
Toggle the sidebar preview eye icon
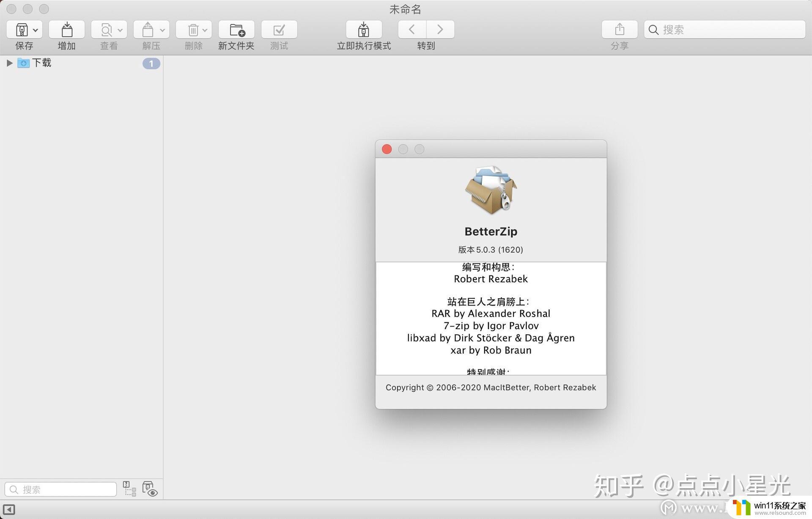(x=150, y=489)
